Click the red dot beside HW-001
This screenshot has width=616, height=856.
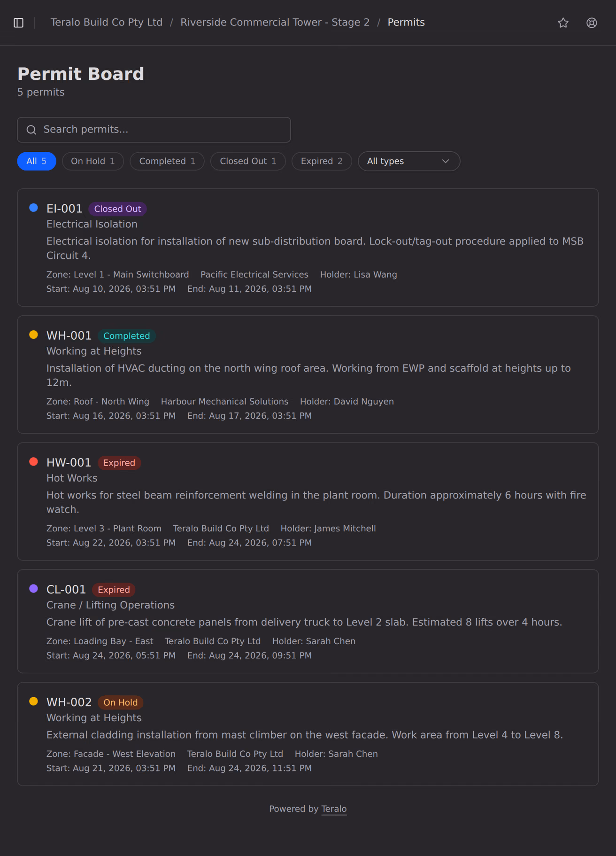pyautogui.click(x=33, y=461)
